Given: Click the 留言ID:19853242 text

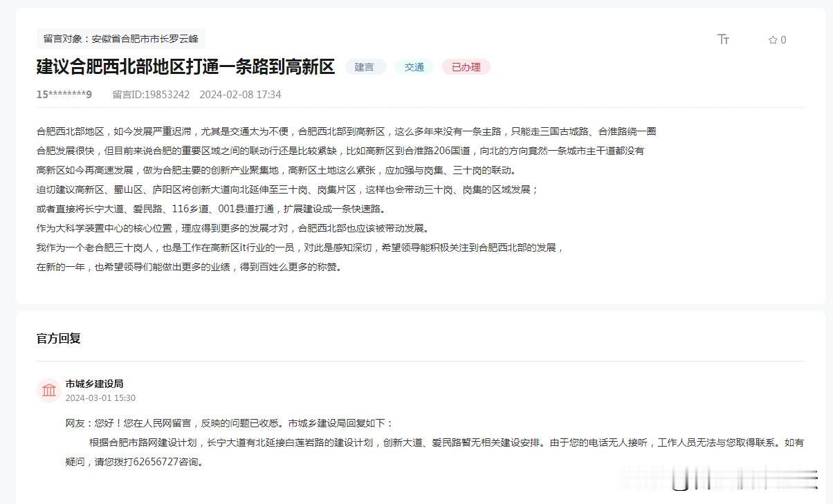Looking at the screenshot, I should [x=151, y=95].
